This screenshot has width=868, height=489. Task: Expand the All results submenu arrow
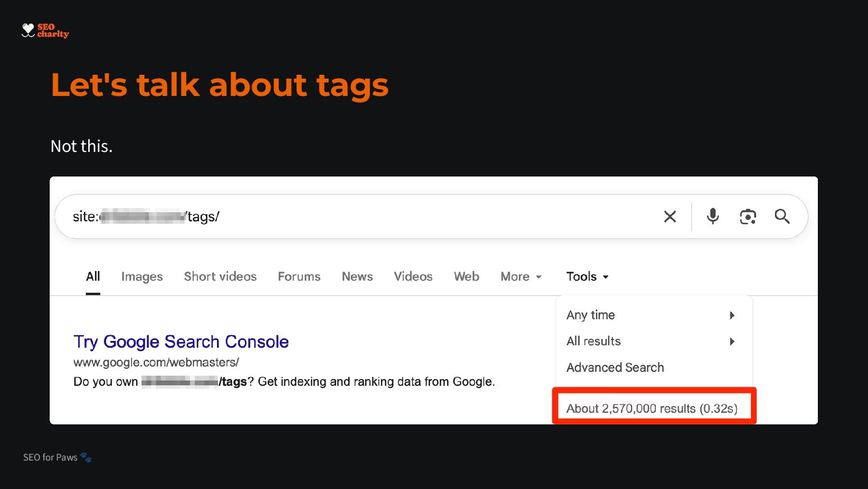pos(732,341)
